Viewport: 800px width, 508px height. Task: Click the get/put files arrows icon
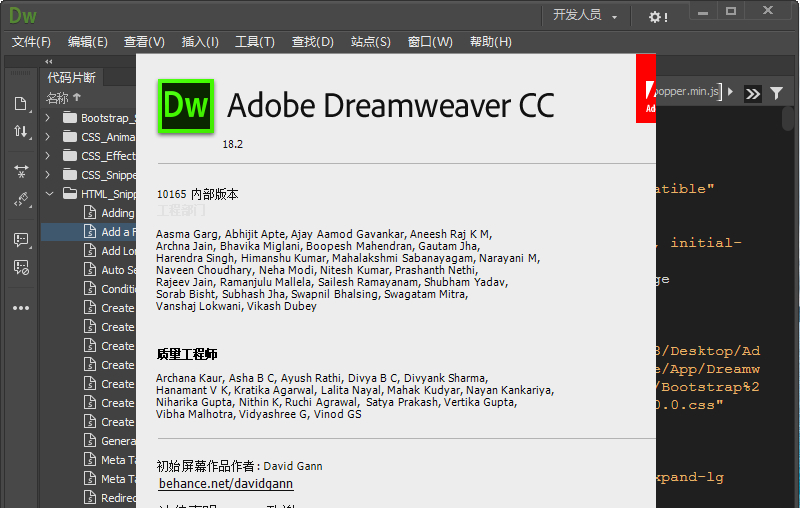pos(21,132)
